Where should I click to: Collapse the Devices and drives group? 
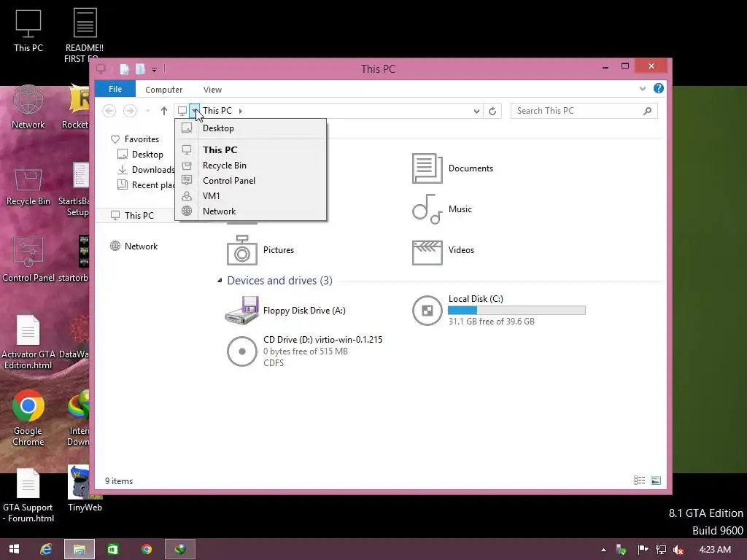pos(220,281)
